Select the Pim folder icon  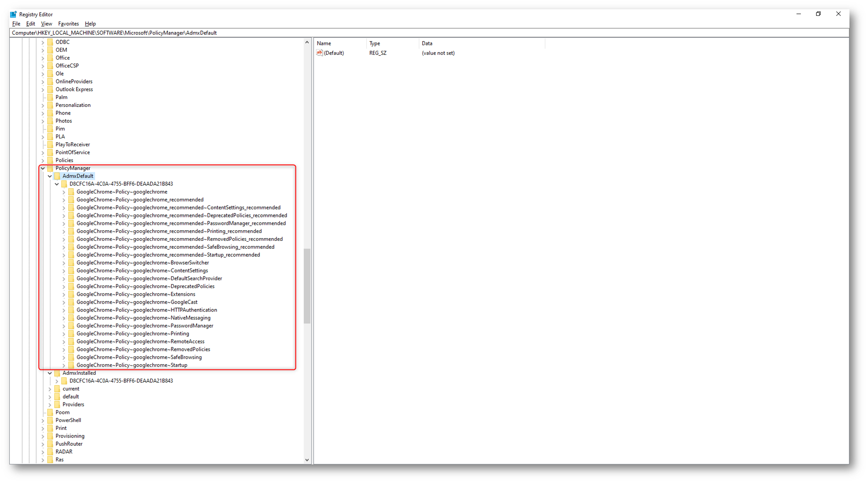(x=50, y=129)
